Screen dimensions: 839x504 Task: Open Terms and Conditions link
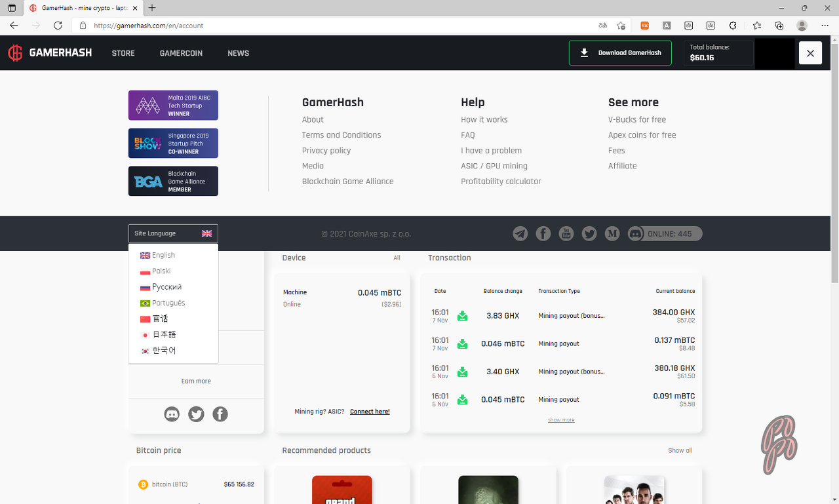point(341,135)
